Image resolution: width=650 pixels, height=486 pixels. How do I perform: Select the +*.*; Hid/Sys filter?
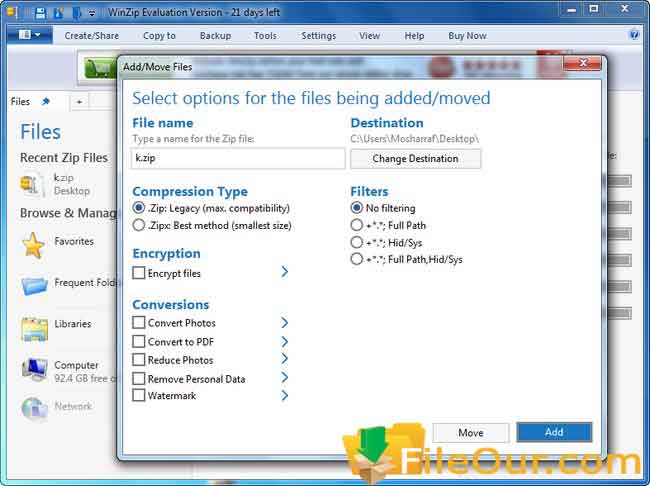coord(357,242)
